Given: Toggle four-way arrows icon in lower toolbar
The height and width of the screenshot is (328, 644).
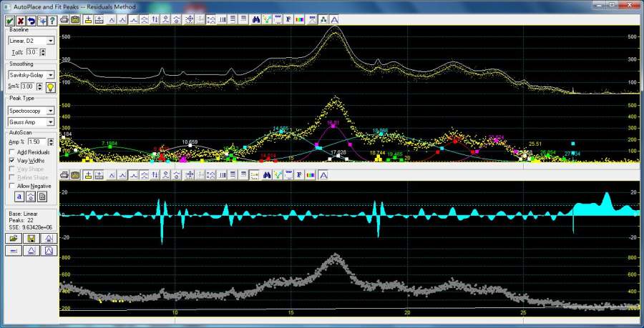Looking at the screenshot, I should (190, 175).
